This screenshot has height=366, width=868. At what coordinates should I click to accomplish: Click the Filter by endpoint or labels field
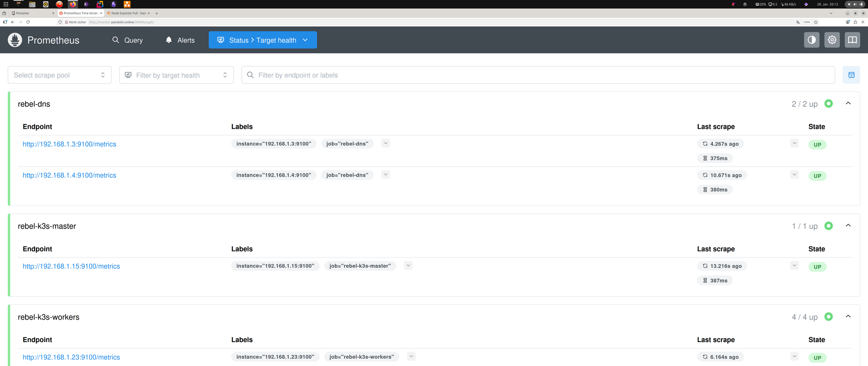tap(538, 75)
